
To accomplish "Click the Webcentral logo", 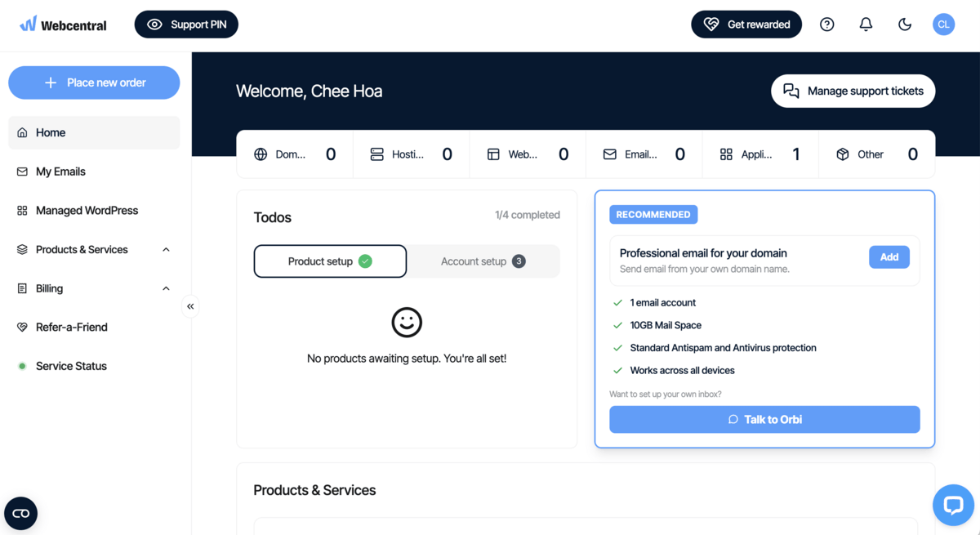I will click(63, 25).
